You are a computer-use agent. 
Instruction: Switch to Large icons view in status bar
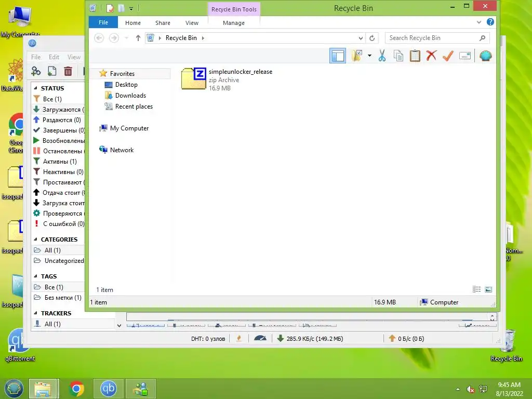[x=488, y=289]
